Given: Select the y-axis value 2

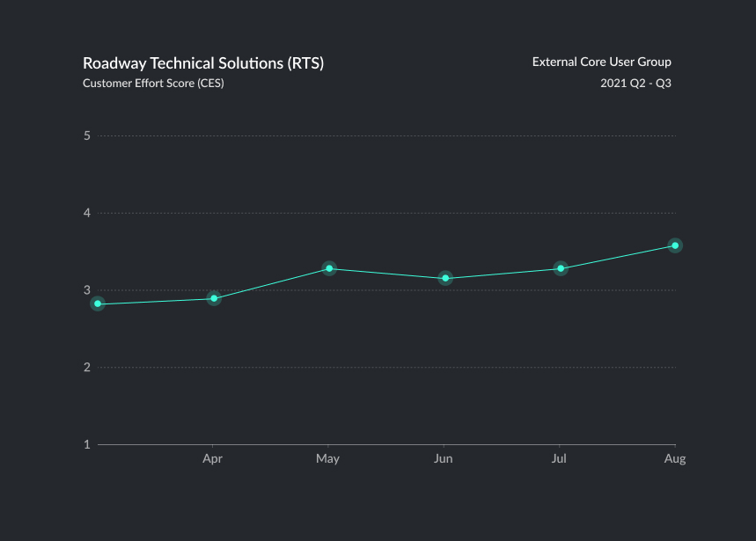Looking at the screenshot, I should coord(87,367).
